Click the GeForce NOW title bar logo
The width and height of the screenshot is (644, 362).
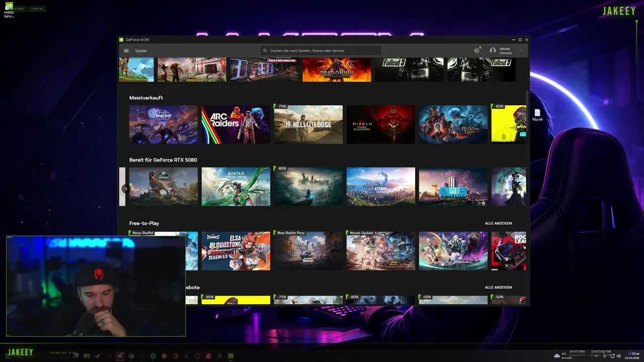pos(121,40)
